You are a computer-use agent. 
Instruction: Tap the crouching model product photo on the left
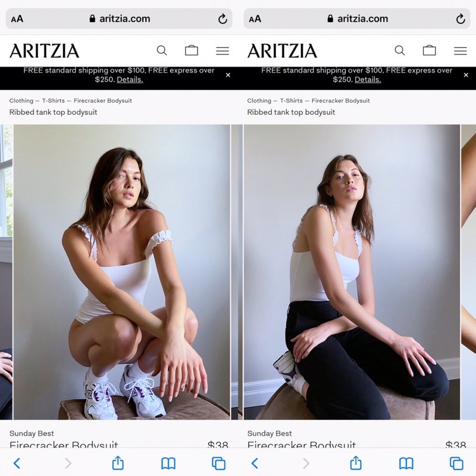[121, 272]
